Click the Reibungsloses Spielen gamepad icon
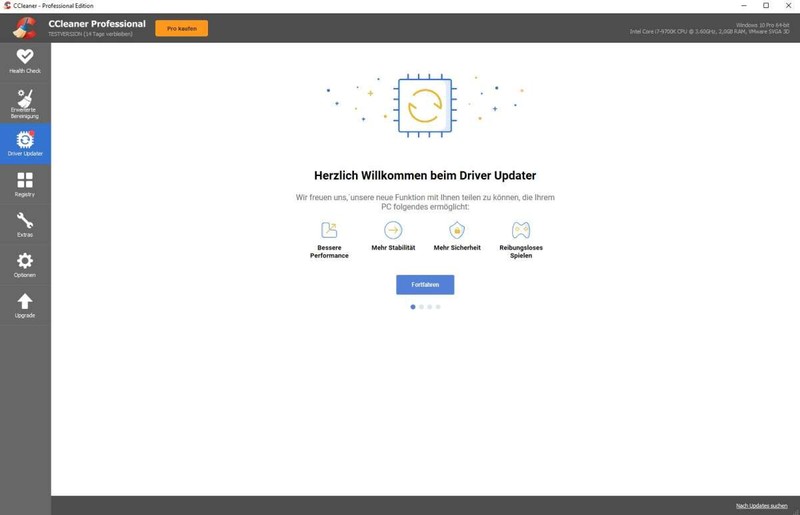This screenshot has height=515, width=800. tap(521, 230)
